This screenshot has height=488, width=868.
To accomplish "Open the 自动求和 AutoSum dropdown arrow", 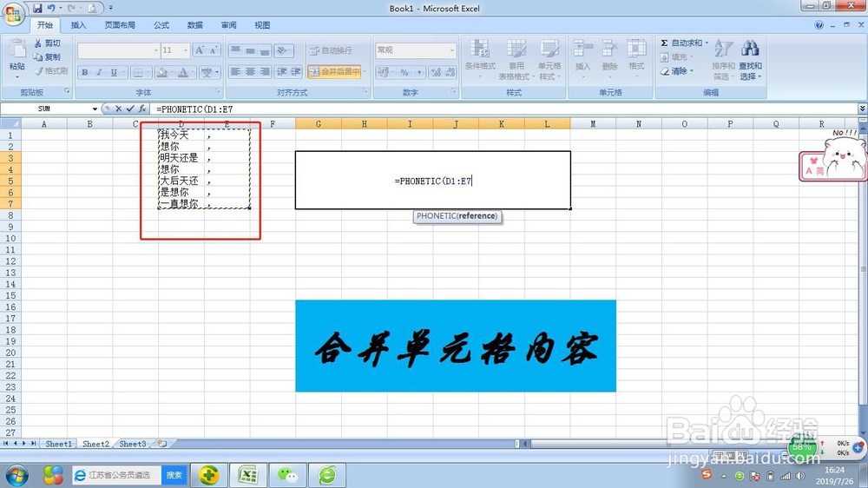I will coord(707,43).
